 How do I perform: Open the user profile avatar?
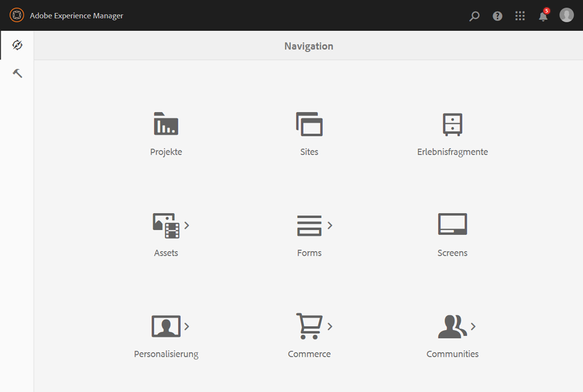point(566,15)
